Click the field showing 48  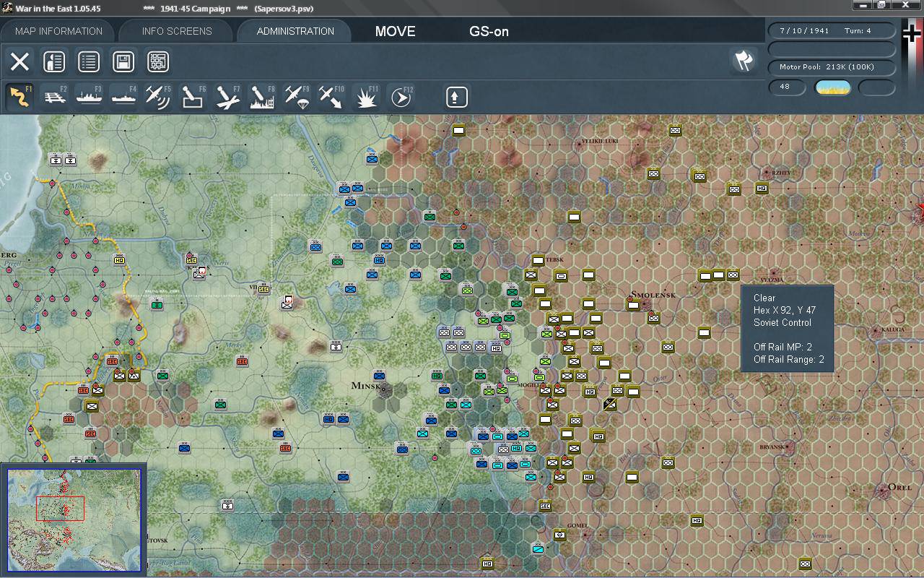[x=787, y=87]
